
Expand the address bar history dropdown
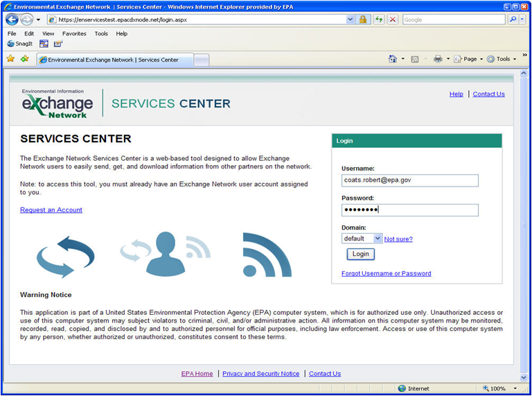[x=351, y=19]
